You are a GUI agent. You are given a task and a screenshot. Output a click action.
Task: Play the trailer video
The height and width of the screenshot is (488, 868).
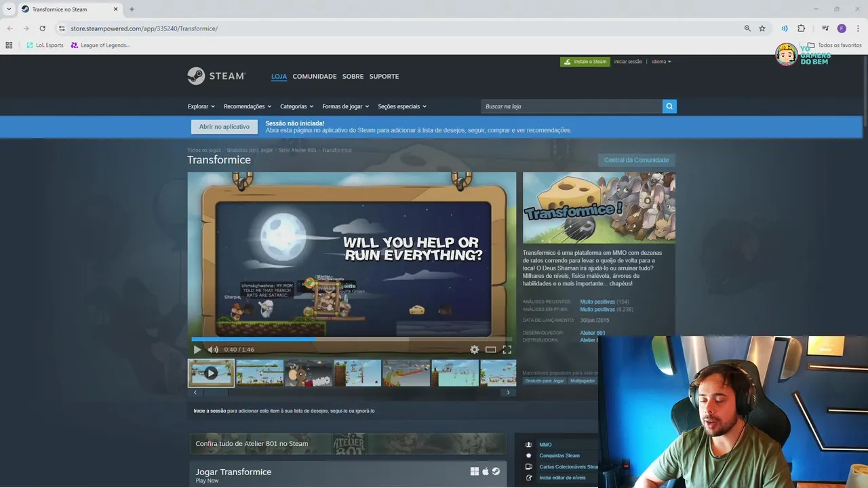[x=197, y=350]
